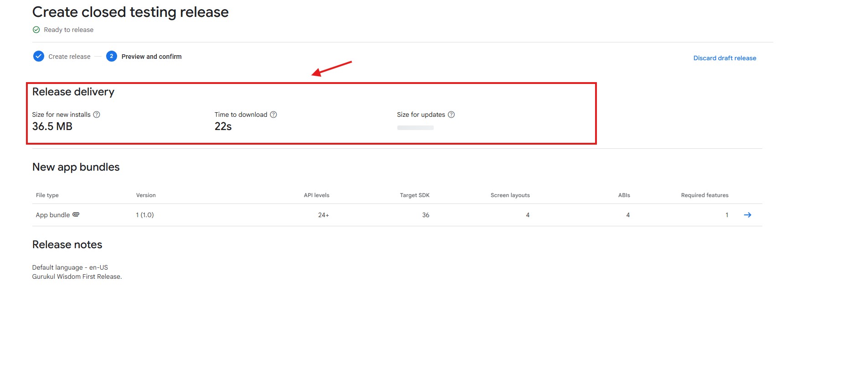Click green check icon beside Ready to release
This screenshot has height=365, width=868.
pos(36,30)
